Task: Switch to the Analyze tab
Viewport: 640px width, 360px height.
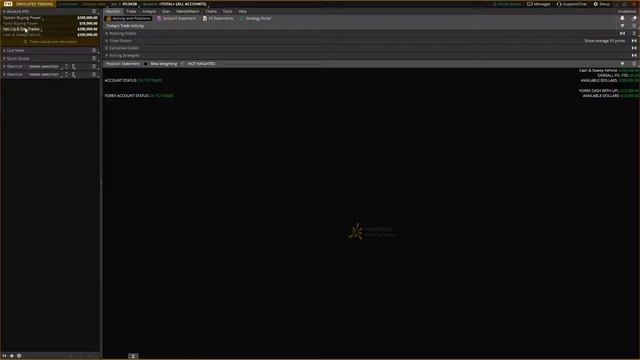Action: tap(149, 11)
